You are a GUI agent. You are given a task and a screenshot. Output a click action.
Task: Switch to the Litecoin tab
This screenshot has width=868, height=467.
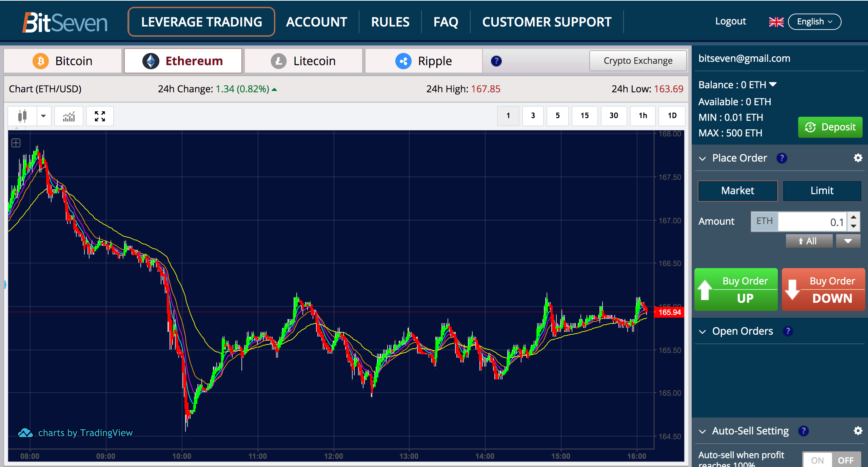pos(303,61)
